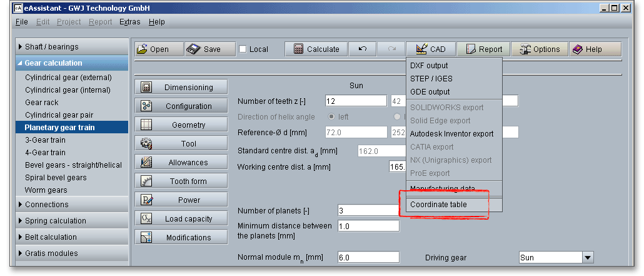Open the Report toolbar button
The width and height of the screenshot is (644, 276).
coord(483,49)
